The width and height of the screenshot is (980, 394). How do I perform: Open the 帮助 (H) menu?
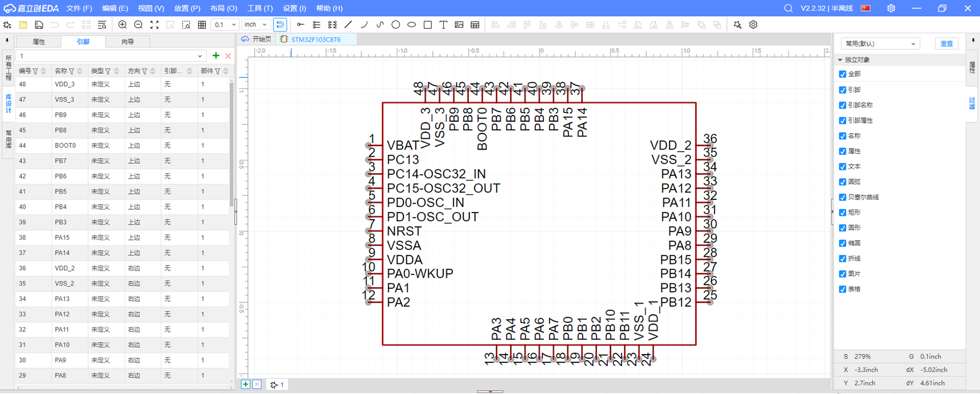pos(329,8)
